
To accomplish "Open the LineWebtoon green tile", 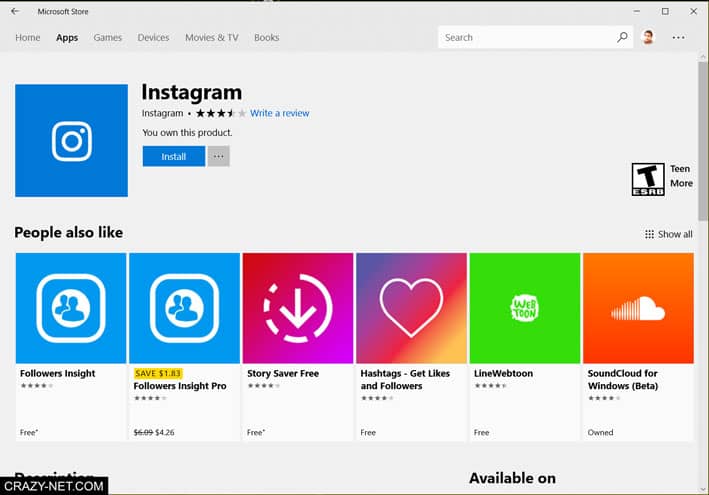I will [525, 308].
